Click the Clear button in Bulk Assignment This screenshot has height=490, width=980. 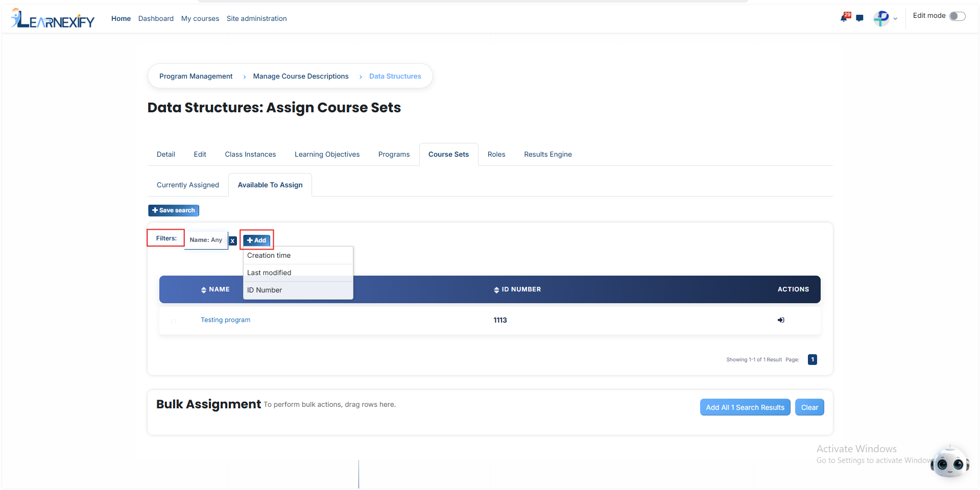(809, 407)
